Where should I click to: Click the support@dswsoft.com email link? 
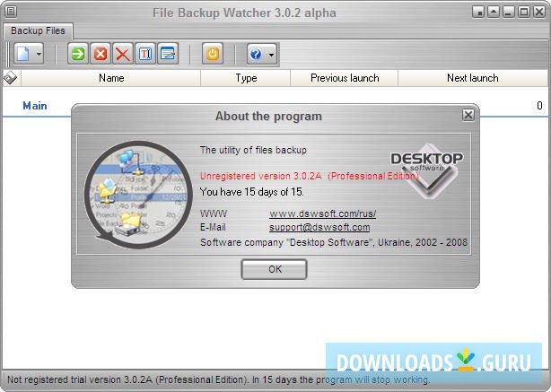[319, 227]
